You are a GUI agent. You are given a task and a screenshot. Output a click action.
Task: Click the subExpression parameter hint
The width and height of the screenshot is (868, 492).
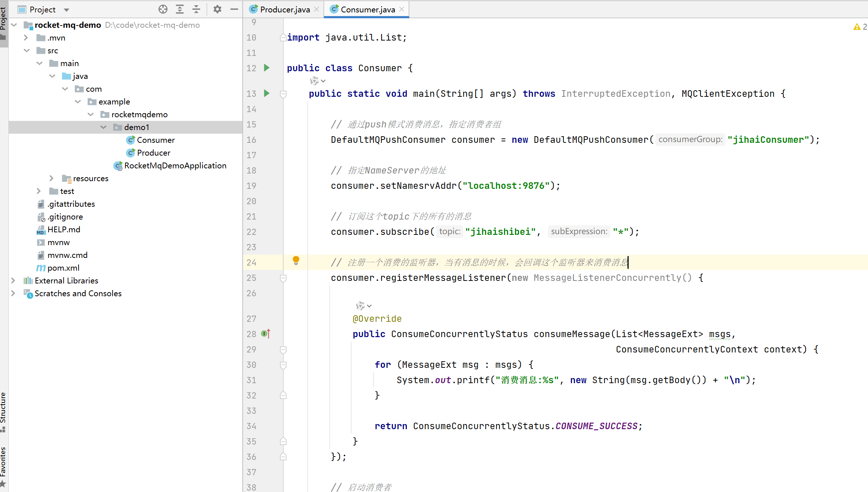tap(579, 232)
